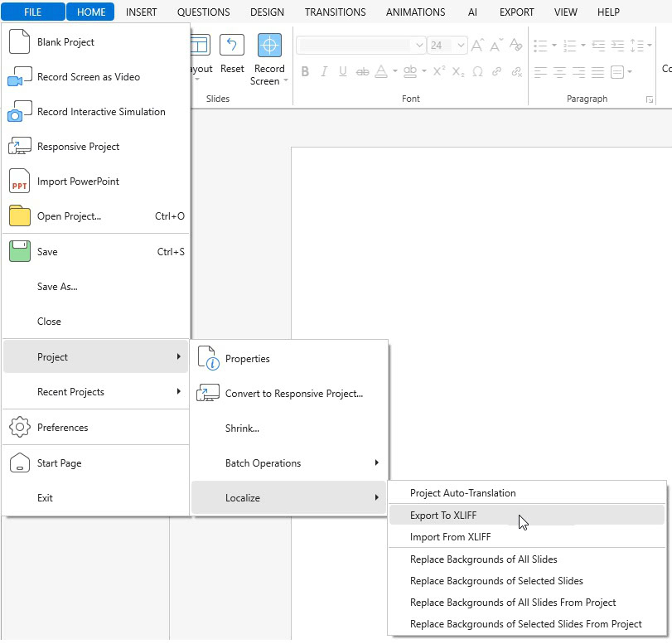Toggle underline on selected text
This screenshot has width=672, height=644.
(x=342, y=71)
